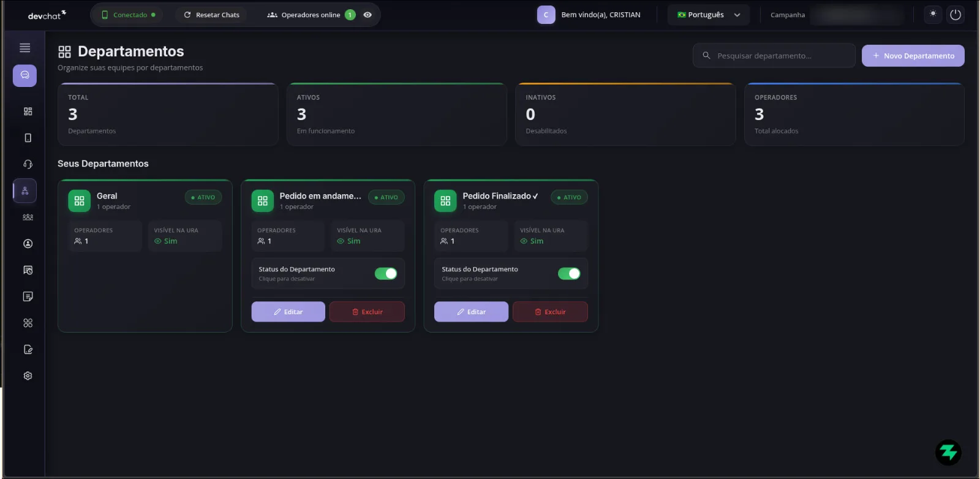Open the hamburger menu in sidebar
Viewport: 980px width, 479px height.
click(25, 48)
